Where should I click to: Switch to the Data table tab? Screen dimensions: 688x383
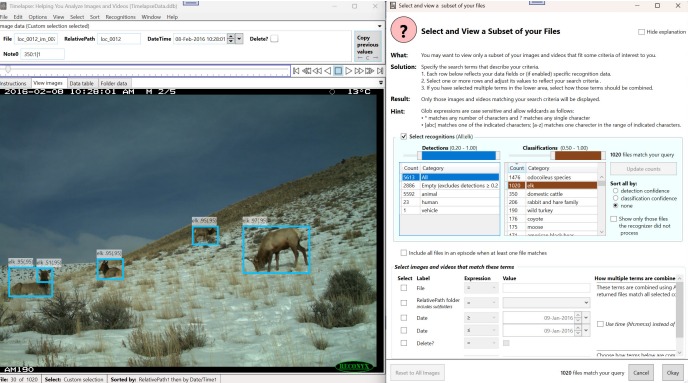82,83
